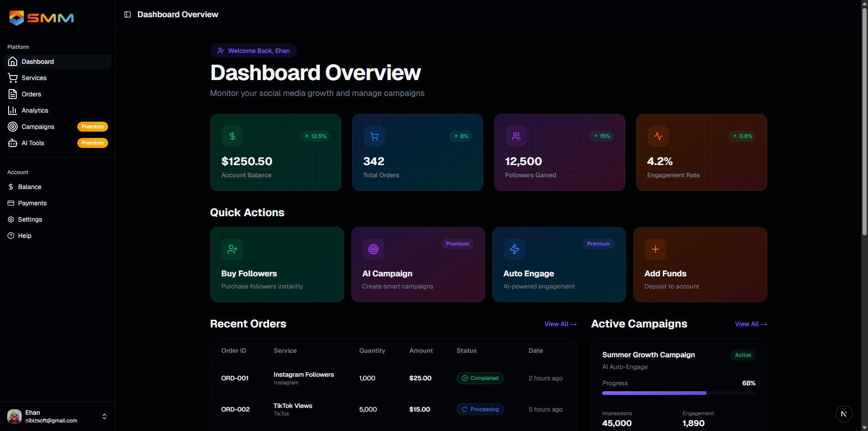Click the Premium badge next to Campaigns
The width and height of the screenshot is (868, 431).
93,127
